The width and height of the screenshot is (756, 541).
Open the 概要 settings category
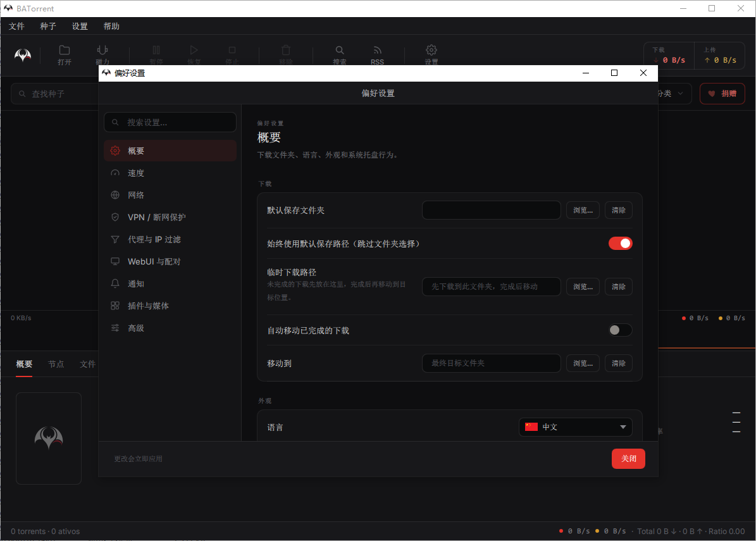(x=170, y=151)
